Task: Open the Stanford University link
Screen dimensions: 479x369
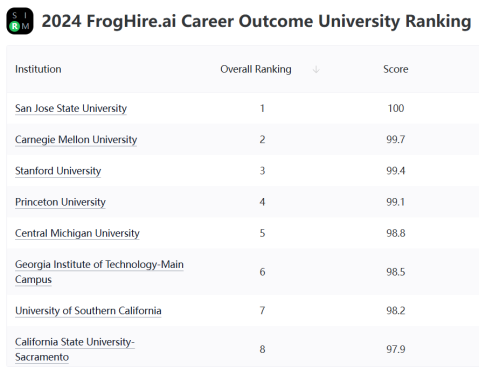Action: (58, 171)
